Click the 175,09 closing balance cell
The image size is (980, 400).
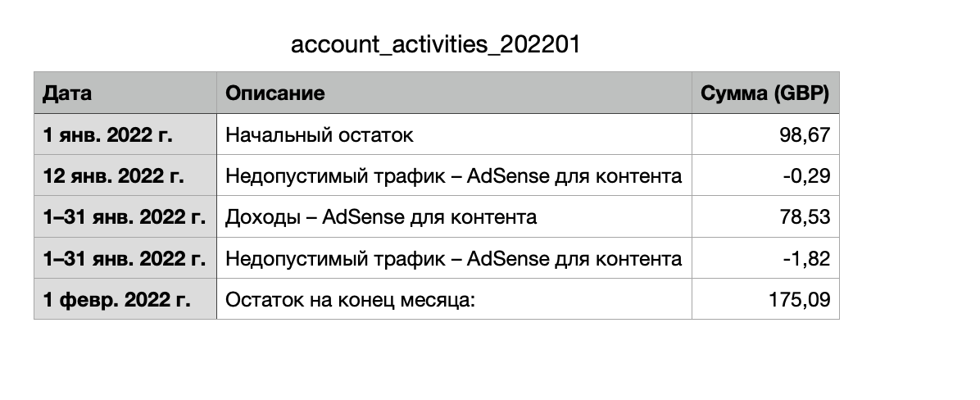click(x=765, y=300)
